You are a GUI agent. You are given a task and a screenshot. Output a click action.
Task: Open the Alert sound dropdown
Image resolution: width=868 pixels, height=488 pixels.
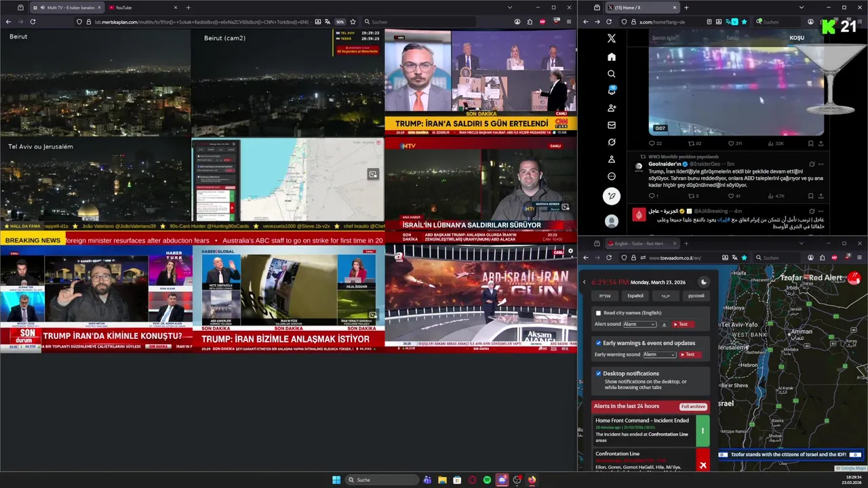[x=639, y=325]
